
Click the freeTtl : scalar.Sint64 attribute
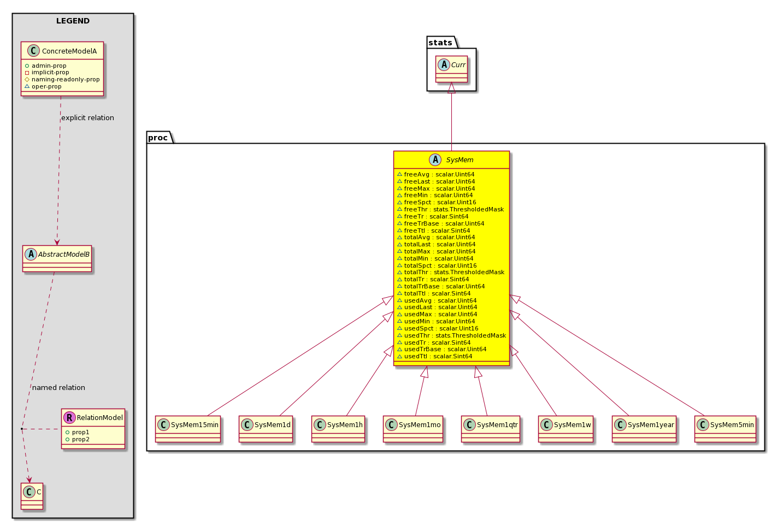437,230
